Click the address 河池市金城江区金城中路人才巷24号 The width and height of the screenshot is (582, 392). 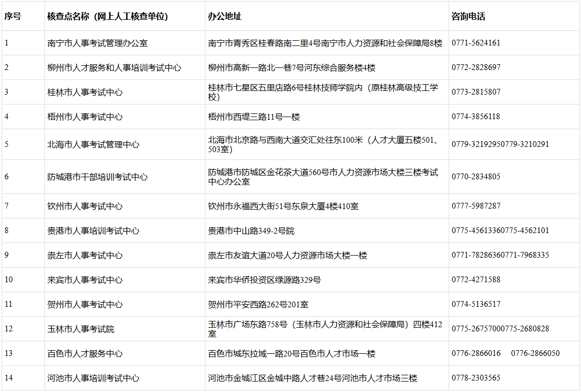[x=275, y=378]
